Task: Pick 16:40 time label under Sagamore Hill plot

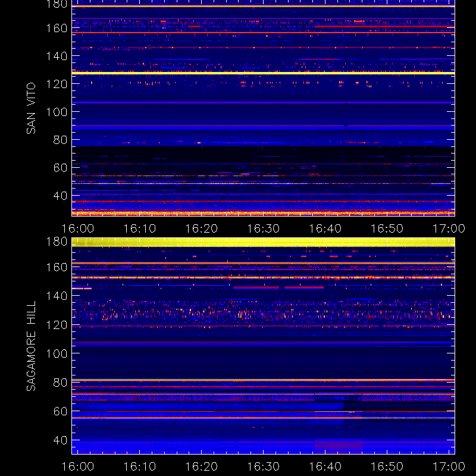Action: tap(325, 466)
